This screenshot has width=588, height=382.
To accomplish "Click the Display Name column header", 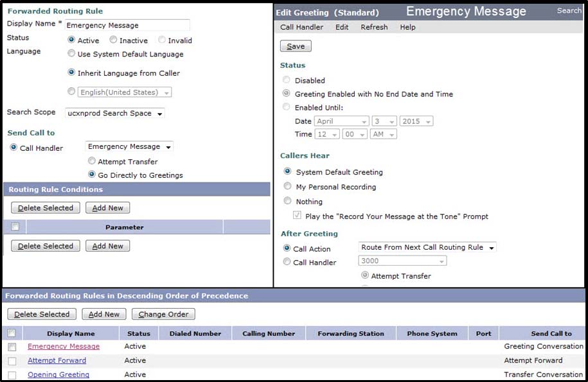I will [x=71, y=333].
